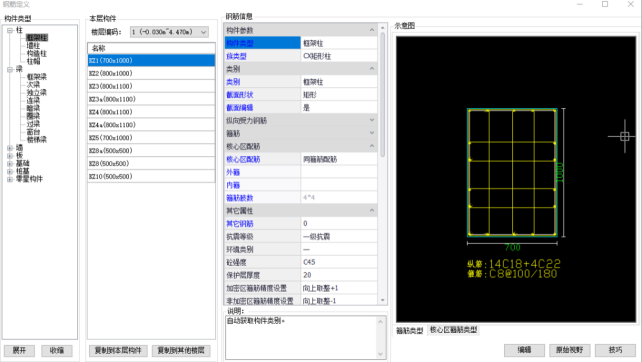Select KZ2(800x1000) in the component list
This screenshot has width=642, height=362.
(151, 73)
